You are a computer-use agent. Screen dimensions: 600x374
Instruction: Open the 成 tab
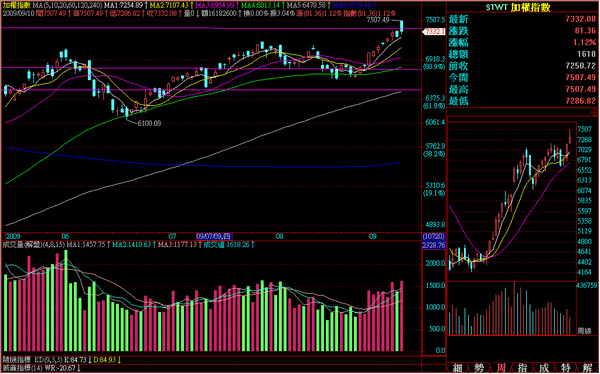[x=544, y=367]
